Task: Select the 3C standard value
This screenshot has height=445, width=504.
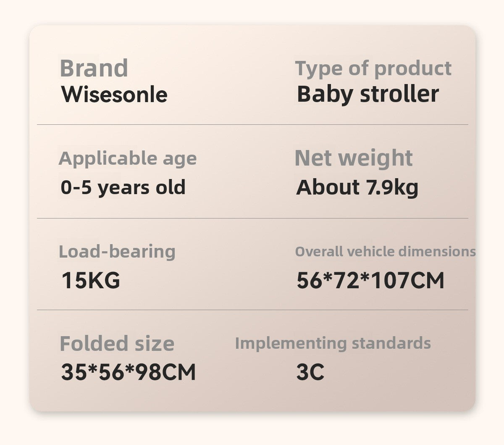Action: [310, 372]
